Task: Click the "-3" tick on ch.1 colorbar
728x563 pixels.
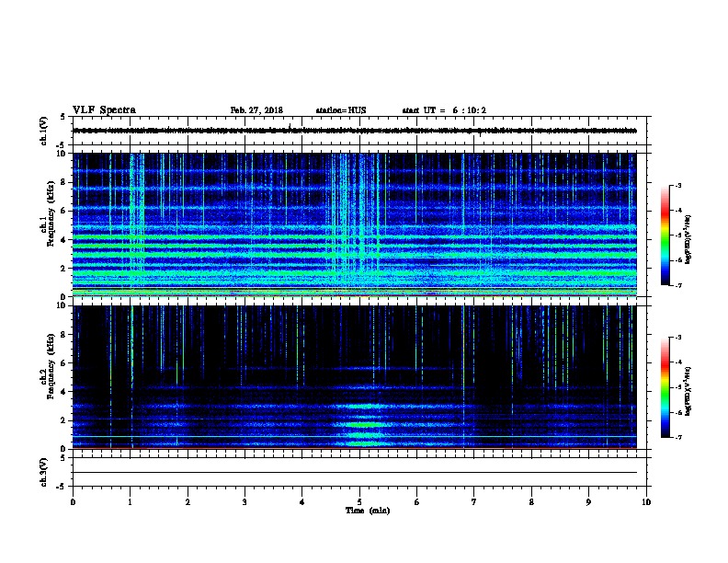Action: [677, 185]
